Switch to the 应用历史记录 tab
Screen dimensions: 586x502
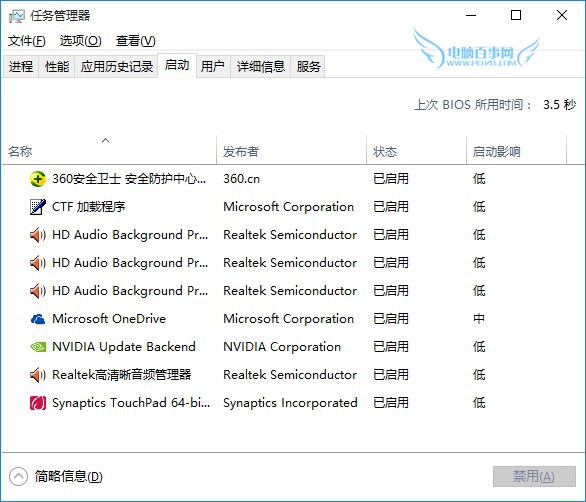coord(117,67)
